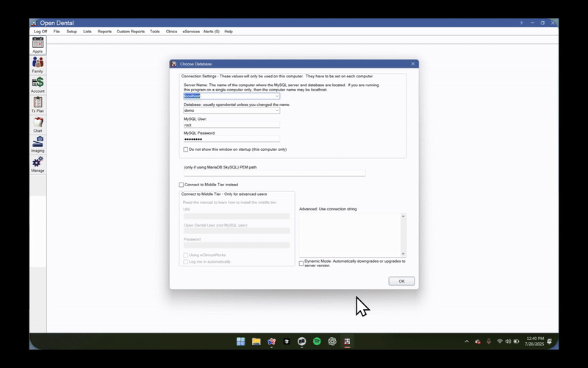Image resolution: width=588 pixels, height=368 pixels.
Task: Enable 'Connect to Middle Tier instead' checkbox
Action: 182,185
